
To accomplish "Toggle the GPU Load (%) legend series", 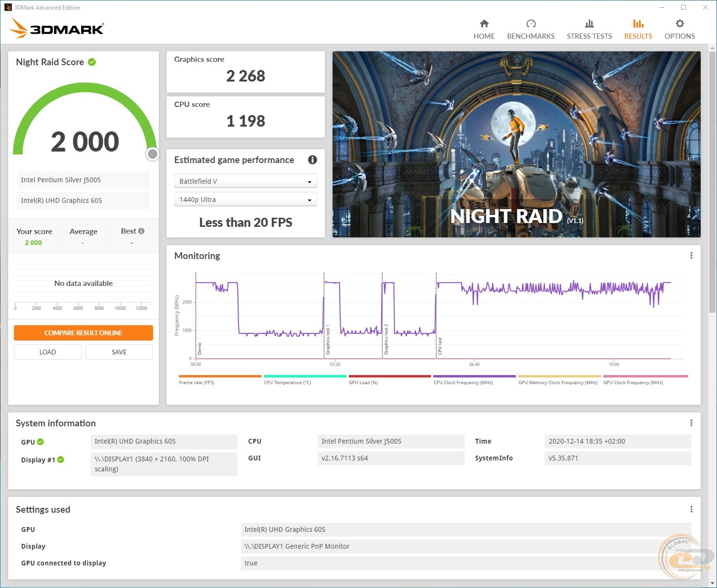I will (x=363, y=382).
